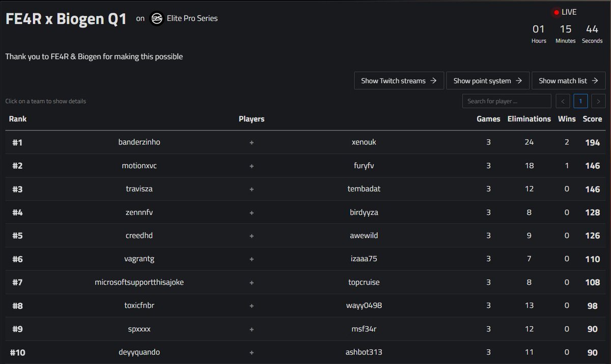The image size is (611, 364).
Task: Click player name ashbot313
Action: pos(364,352)
